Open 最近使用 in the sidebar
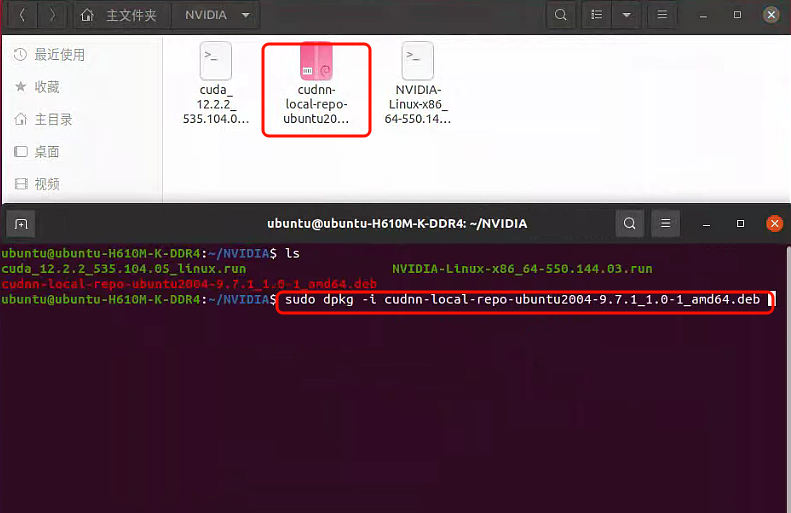 tap(60, 55)
